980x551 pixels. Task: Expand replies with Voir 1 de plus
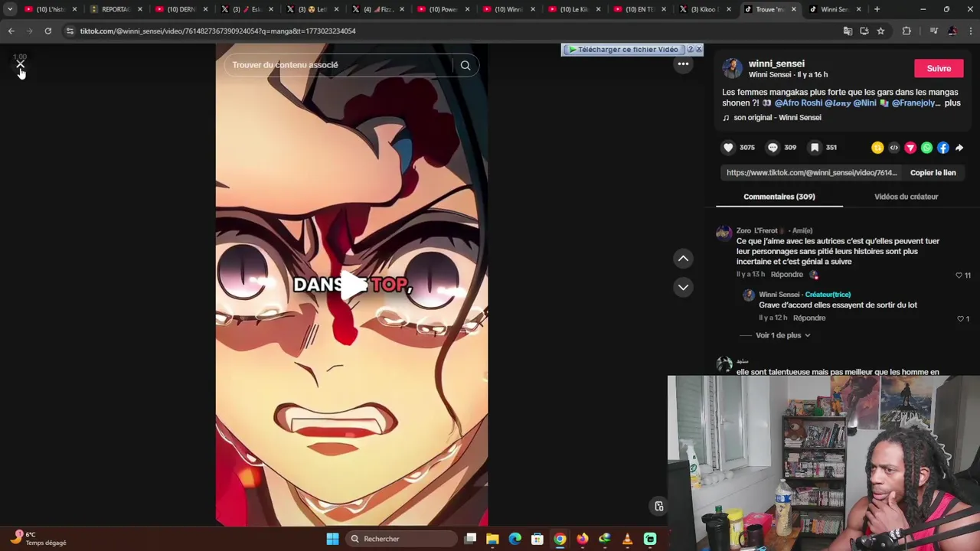[x=782, y=335]
